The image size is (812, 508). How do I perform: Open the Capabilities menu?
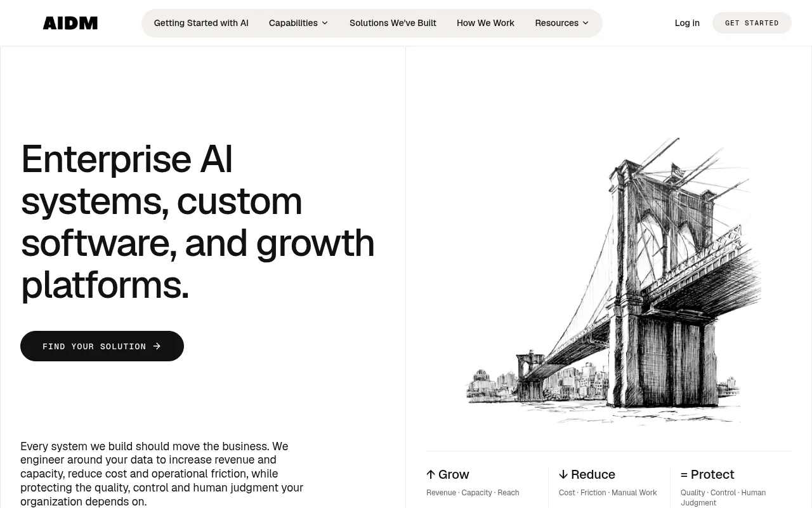click(x=299, y=23)
